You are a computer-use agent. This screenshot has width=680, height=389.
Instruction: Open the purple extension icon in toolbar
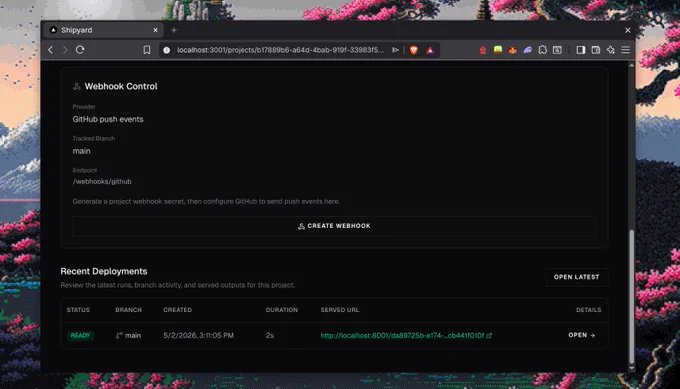coord(527,50)
